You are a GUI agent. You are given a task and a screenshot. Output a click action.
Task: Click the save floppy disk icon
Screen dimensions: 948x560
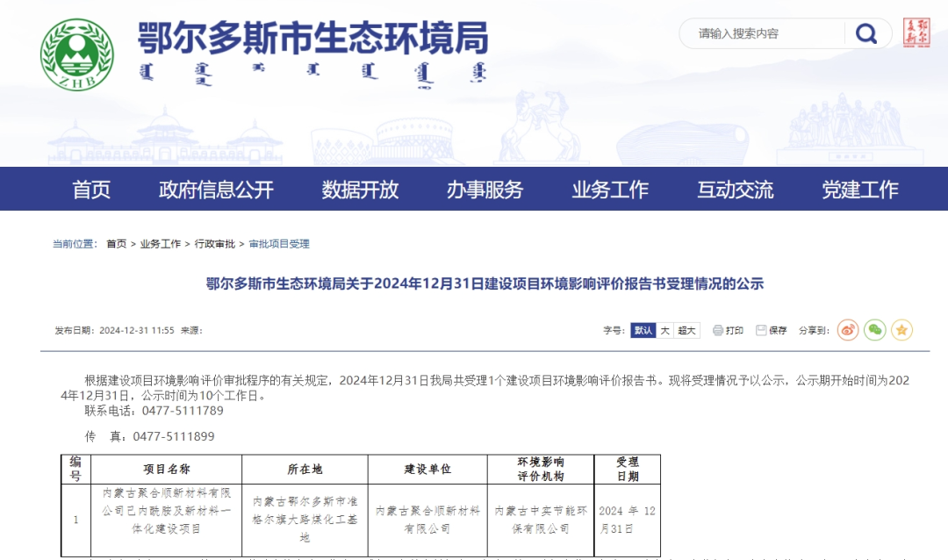pos(761,331)
